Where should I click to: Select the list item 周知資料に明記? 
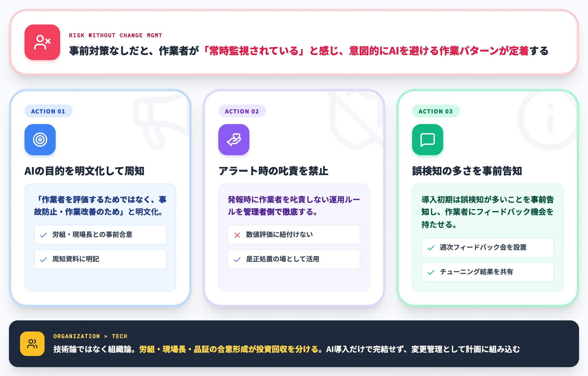[100, 259]
